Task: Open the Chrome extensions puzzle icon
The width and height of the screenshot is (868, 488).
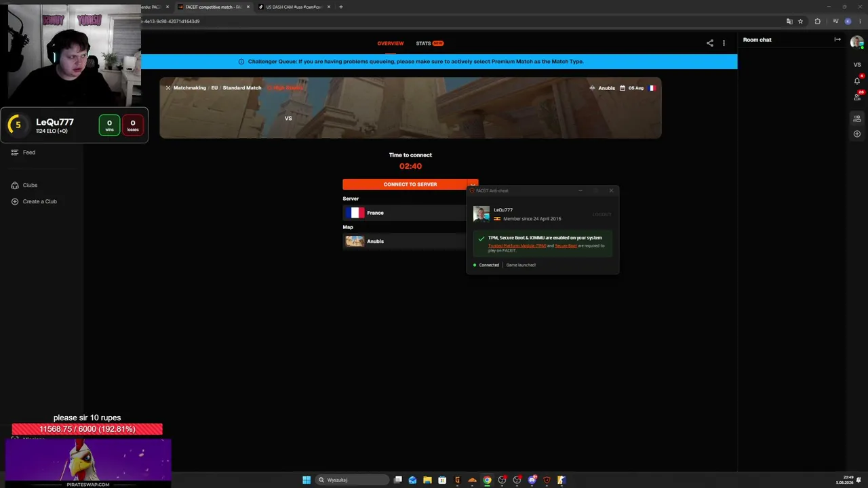Action: pyautogui.click(x=817, y=21)
